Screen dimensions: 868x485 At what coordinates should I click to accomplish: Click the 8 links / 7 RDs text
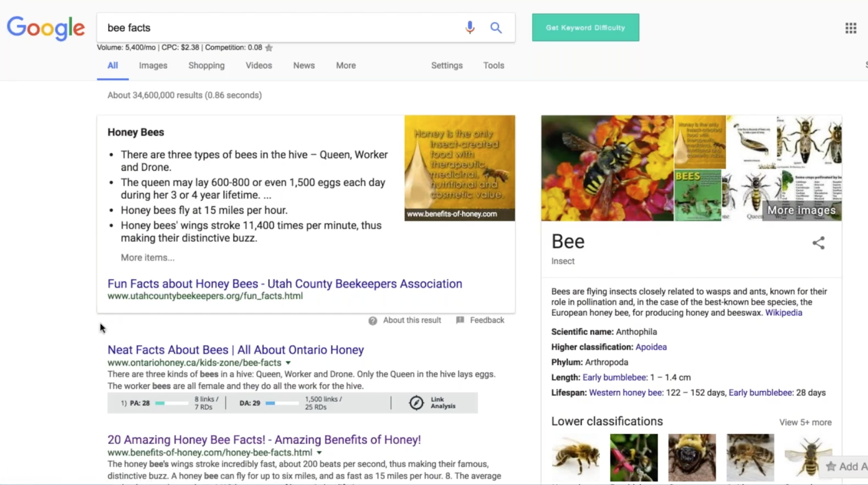tap(206, 403)
